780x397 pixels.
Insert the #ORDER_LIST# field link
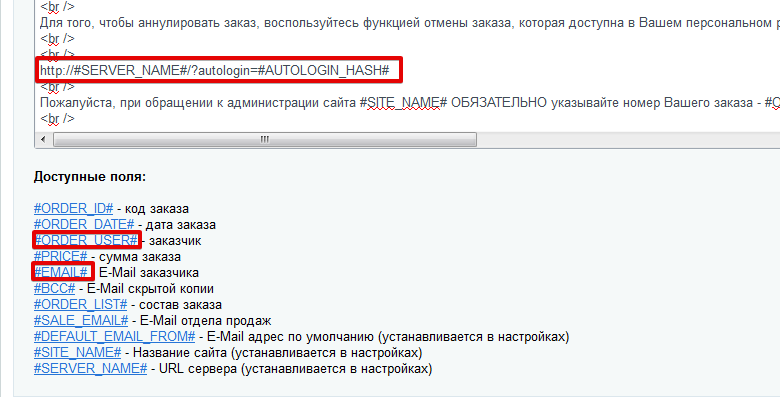point(81,304)
